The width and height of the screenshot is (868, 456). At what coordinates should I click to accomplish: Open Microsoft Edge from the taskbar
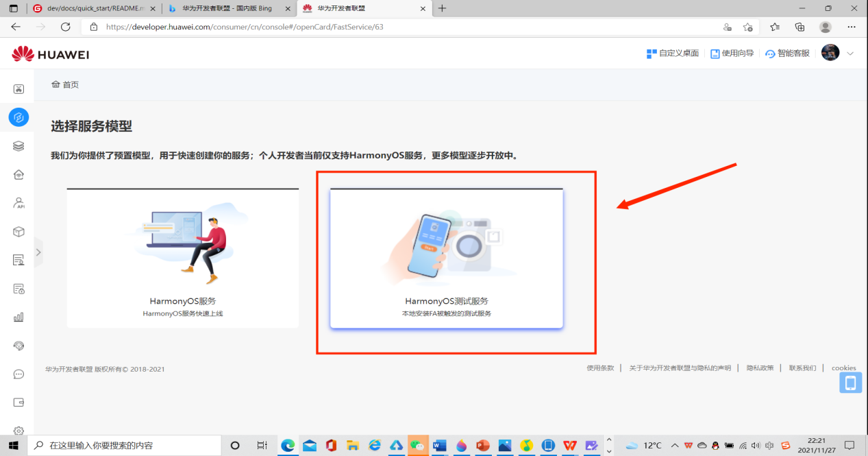tap(288, 445)
